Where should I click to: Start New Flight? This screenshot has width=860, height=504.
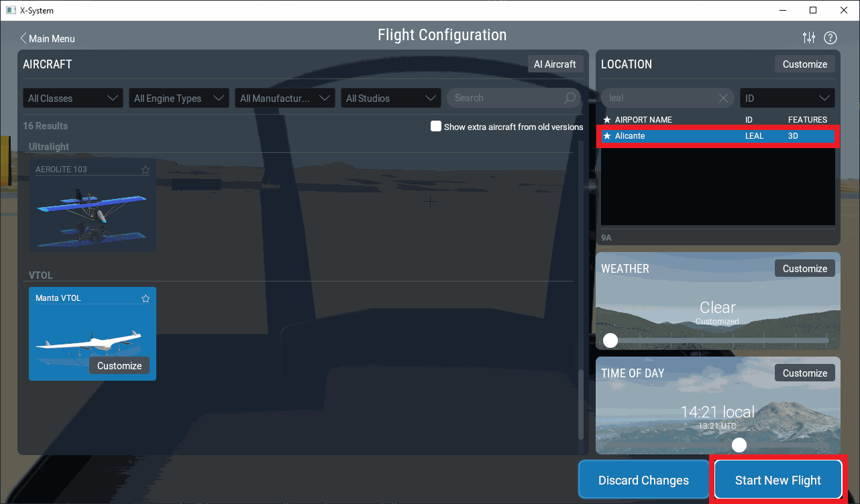click(778, 480)
